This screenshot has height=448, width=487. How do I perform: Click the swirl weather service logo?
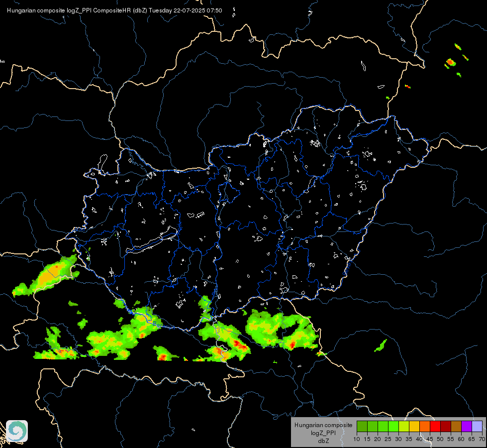tap(17, 431)
